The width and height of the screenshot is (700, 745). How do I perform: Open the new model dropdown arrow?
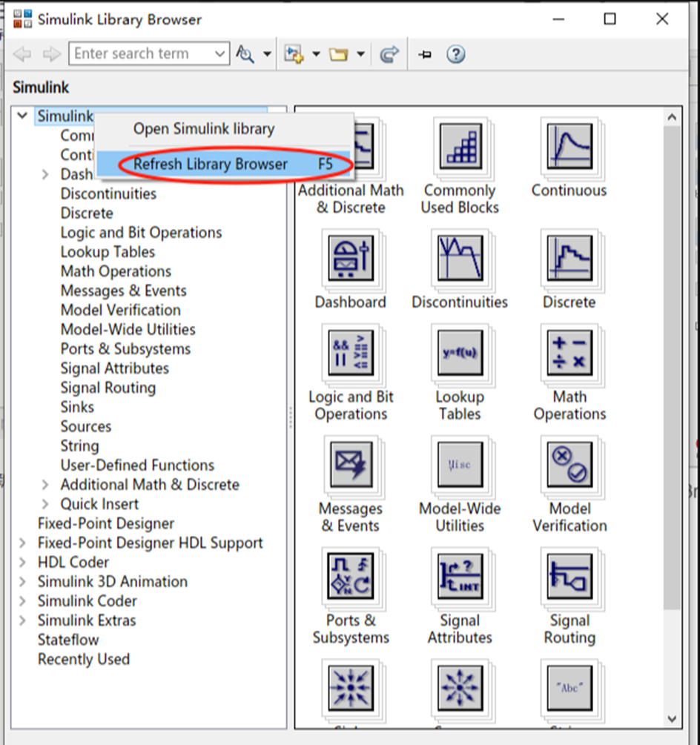point(316,54)
